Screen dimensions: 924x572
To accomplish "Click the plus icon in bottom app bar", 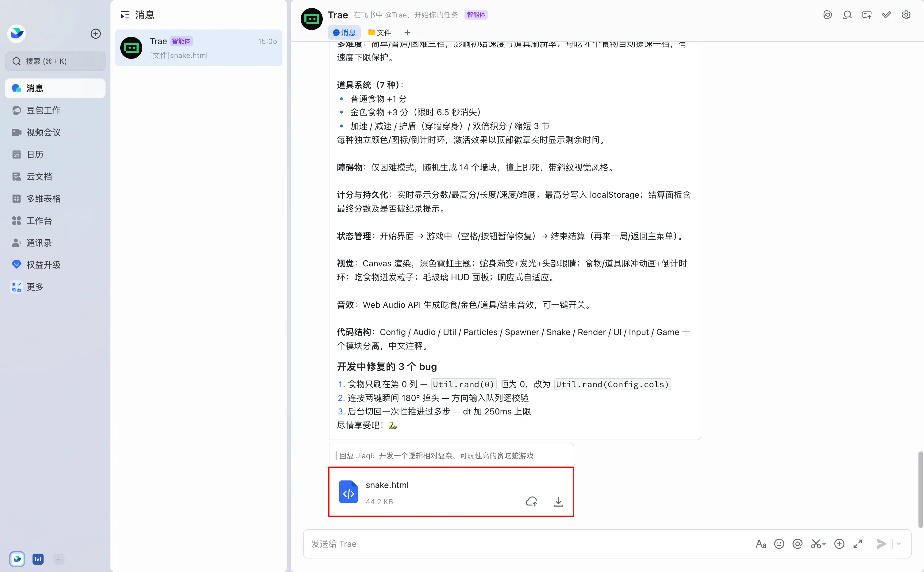I will click(x=59, y=559).
